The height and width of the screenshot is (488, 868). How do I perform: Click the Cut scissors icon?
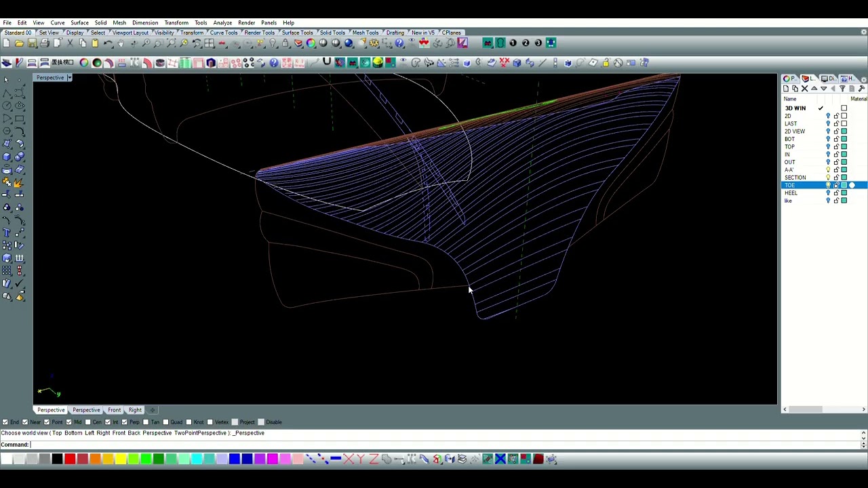[x=70, y=43]
